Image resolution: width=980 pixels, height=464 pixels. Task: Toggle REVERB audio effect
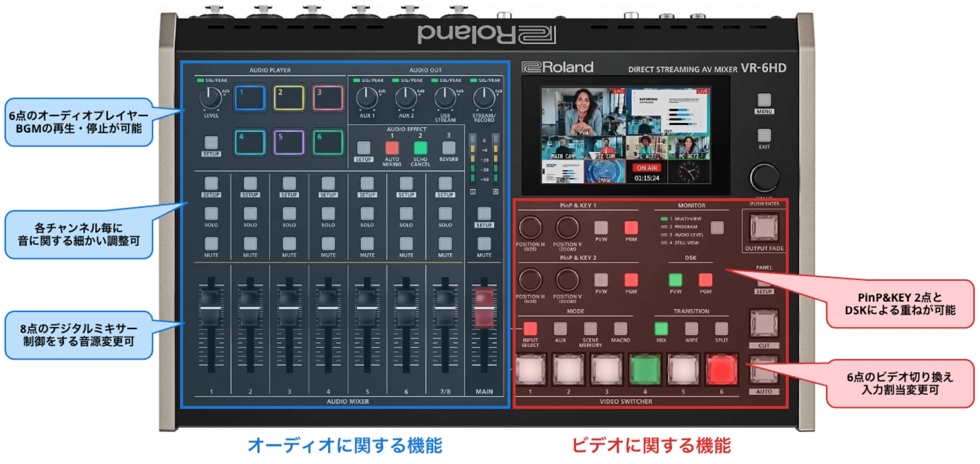pyautogui.click(x=449, y=148)
